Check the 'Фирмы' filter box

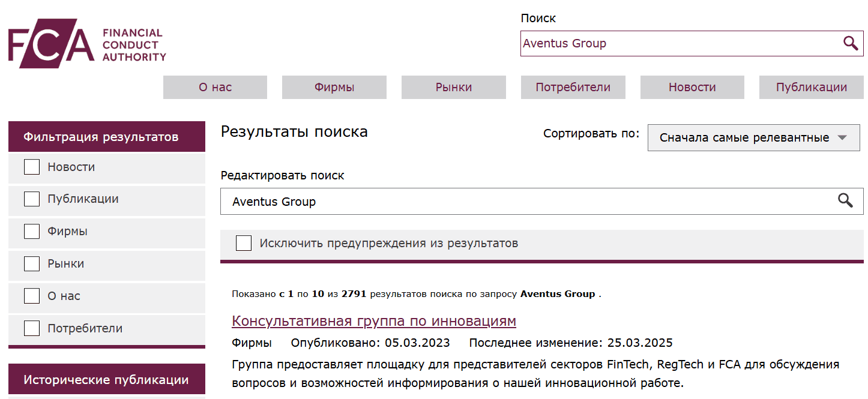(x=31, y=230)
